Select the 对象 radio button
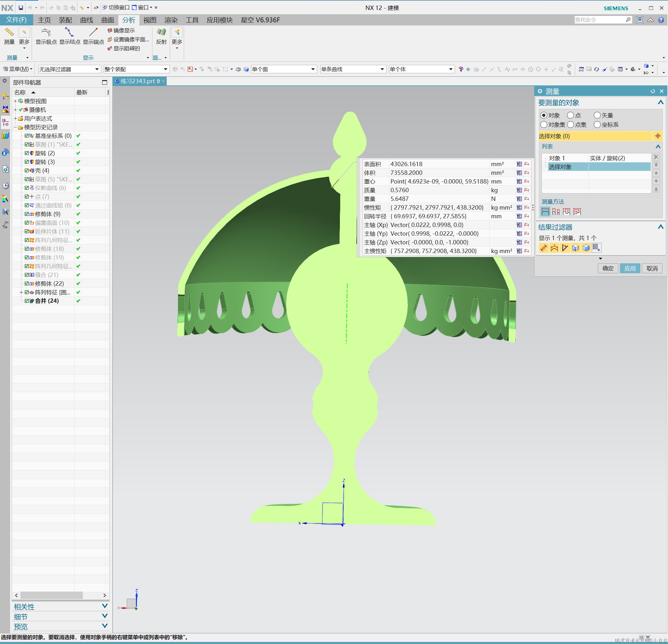 (x=544, y=115)
